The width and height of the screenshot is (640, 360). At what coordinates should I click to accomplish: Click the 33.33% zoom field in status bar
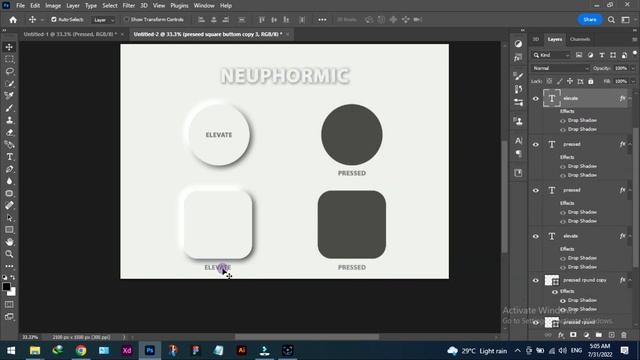30,338
